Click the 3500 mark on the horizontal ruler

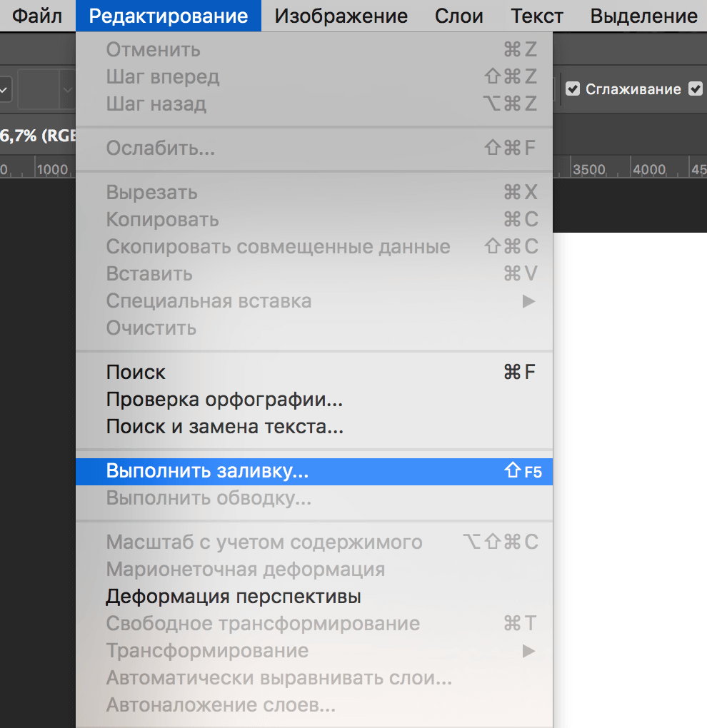point(590,170)
